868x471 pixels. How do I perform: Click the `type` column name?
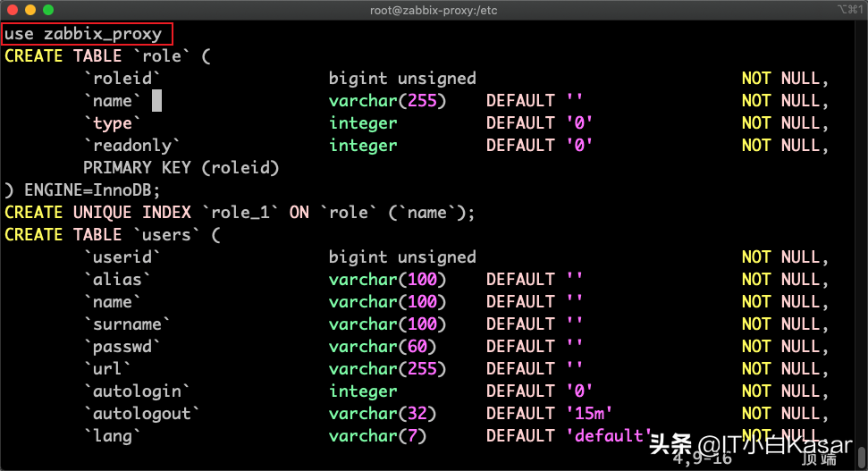(113, 122)
